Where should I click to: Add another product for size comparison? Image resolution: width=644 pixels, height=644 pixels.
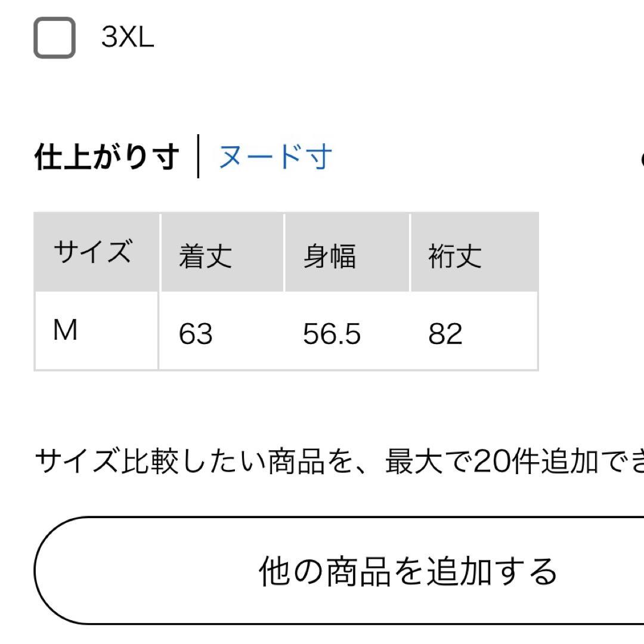coord(322,571)
